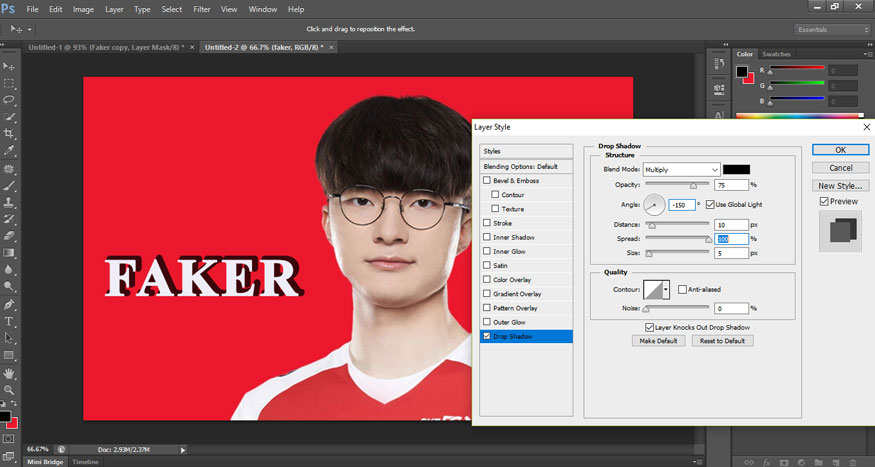The height and width of the screenshot is (467, 875).
Task: Select the Lasso tool
Action: 9,100
